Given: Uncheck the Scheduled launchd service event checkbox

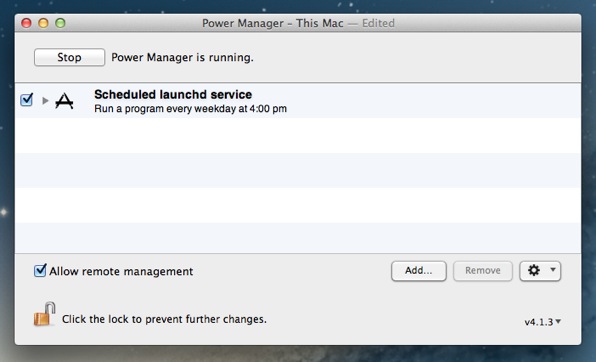Looking at the screenshot, I should (27, 100).
